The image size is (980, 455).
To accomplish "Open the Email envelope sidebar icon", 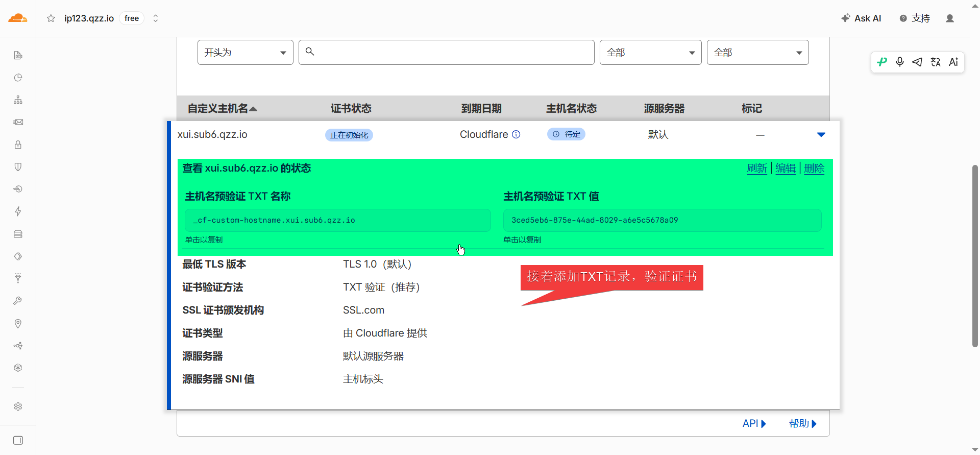I will tap(18, 122).
